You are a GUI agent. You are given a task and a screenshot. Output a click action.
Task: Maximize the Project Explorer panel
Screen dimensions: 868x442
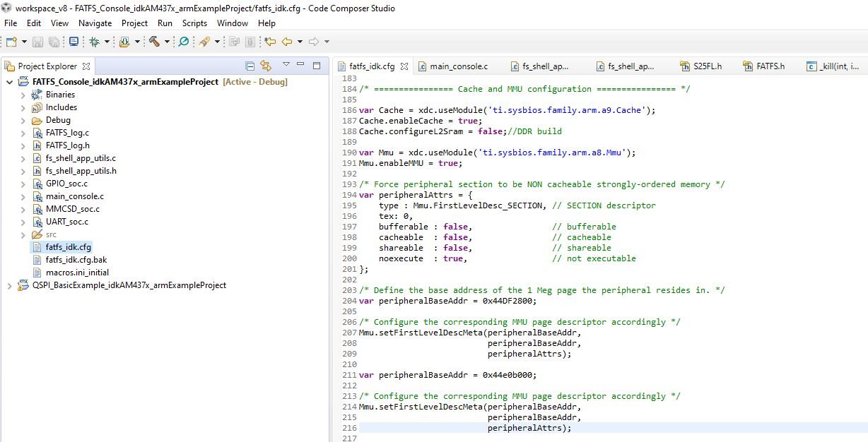316,65
